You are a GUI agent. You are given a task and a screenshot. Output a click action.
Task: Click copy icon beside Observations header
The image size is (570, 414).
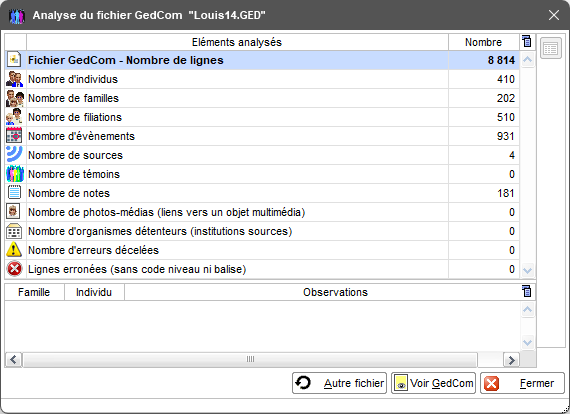tap(526, 291)
